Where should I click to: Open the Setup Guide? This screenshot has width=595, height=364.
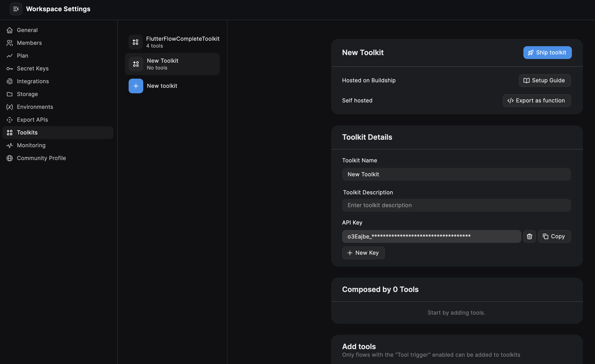click(x=544, y=80)
